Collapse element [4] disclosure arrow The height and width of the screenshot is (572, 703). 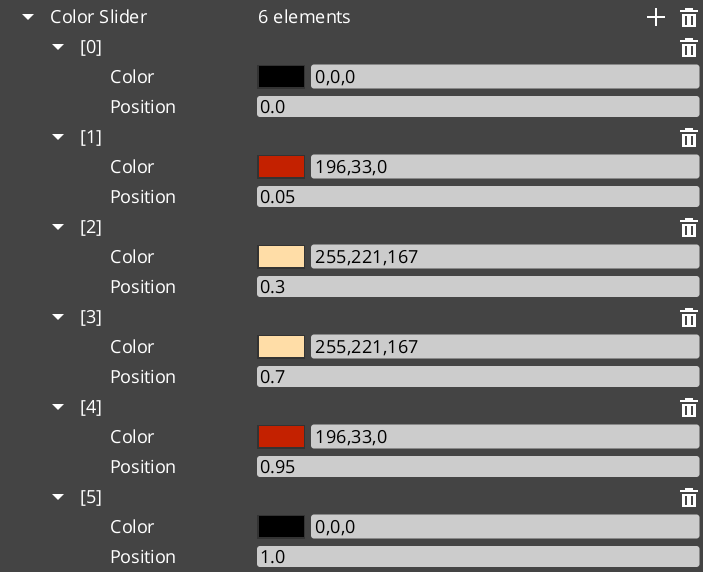[58, 407]
